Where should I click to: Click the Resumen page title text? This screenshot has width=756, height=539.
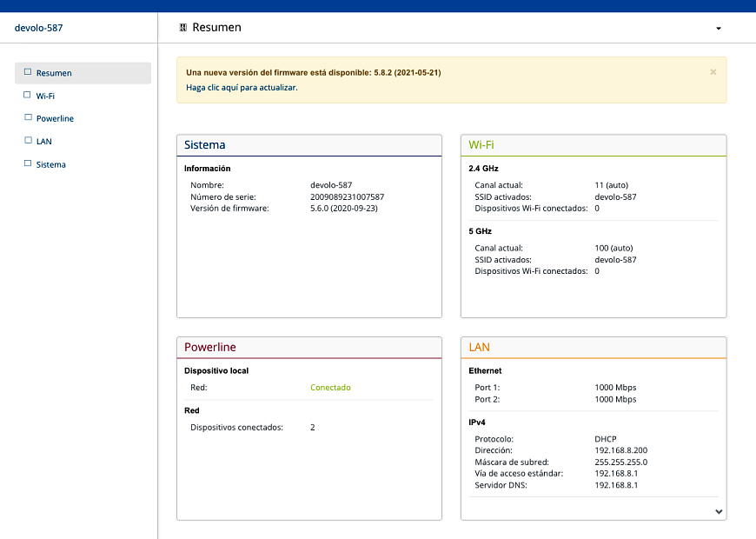(x=217, y=28)
